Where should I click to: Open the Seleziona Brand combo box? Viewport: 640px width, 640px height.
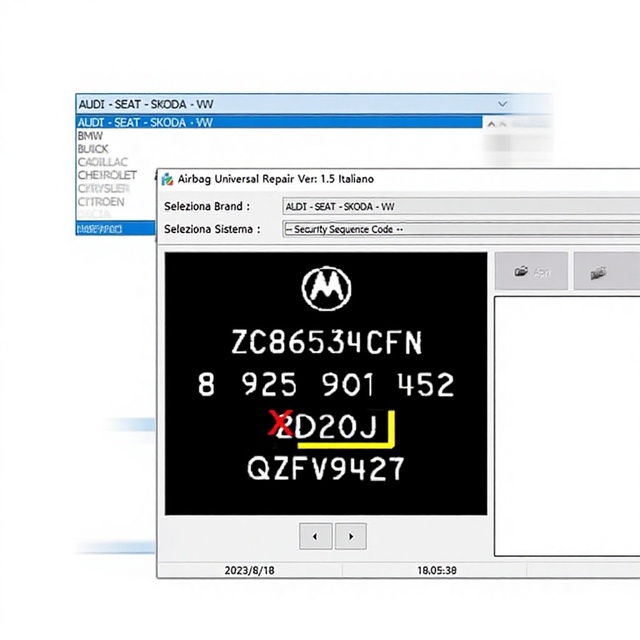(461, 207)
